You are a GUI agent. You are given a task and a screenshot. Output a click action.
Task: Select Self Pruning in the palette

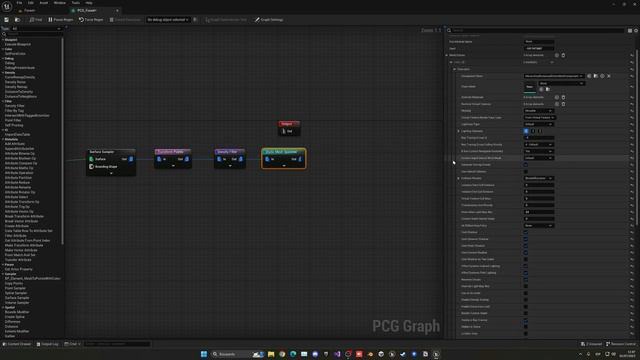pos(14,125)
